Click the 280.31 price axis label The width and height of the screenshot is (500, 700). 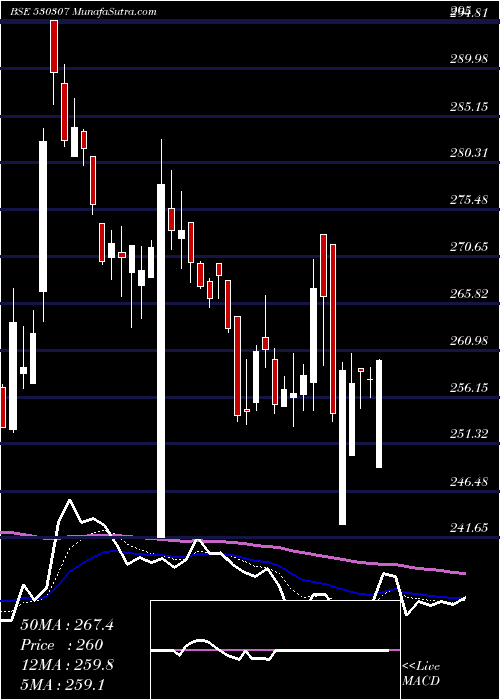pyautogui.click(x=469, y=153)
